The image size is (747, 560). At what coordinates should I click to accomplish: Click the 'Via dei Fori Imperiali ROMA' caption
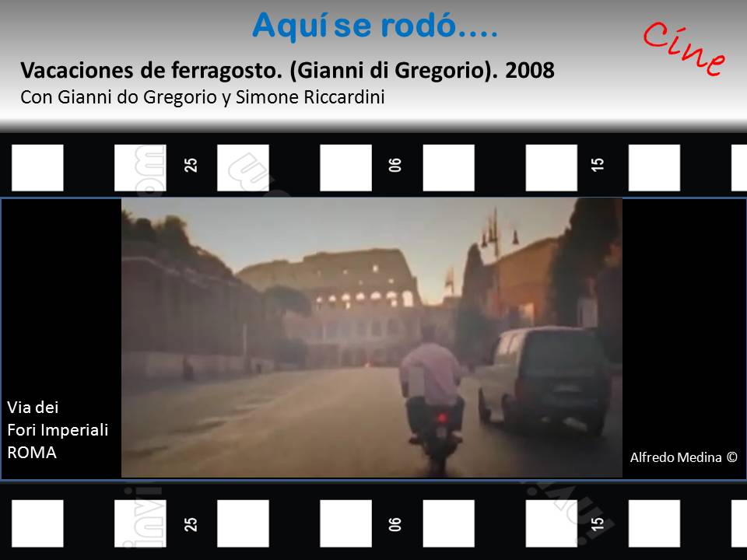point(58,429)
